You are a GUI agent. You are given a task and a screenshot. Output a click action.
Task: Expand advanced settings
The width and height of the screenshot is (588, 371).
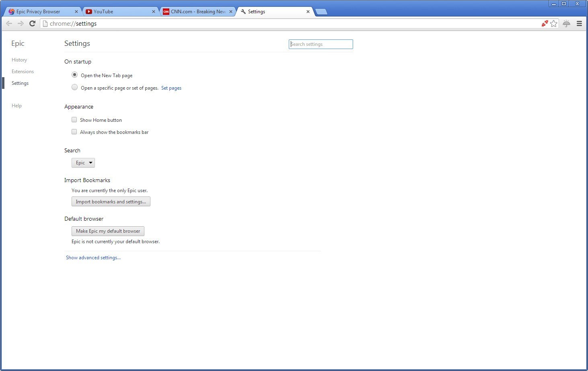(93, 257)
